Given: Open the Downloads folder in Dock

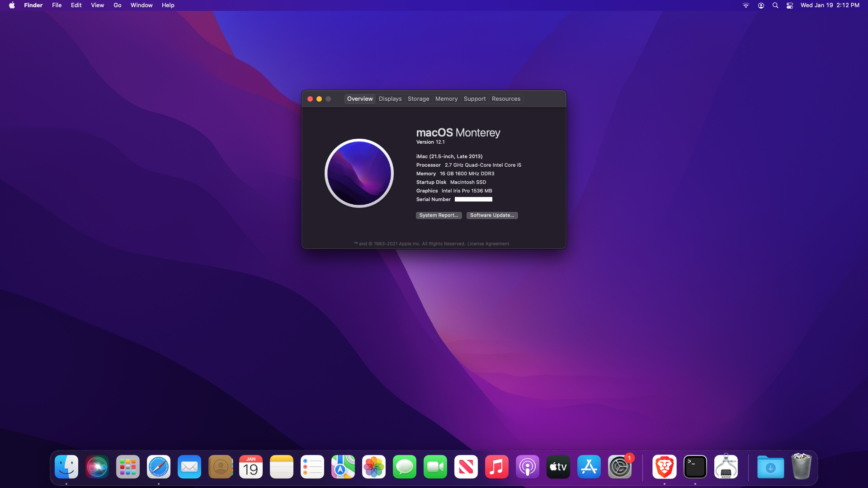Looking at the screenshot, I should click(771, 467).
